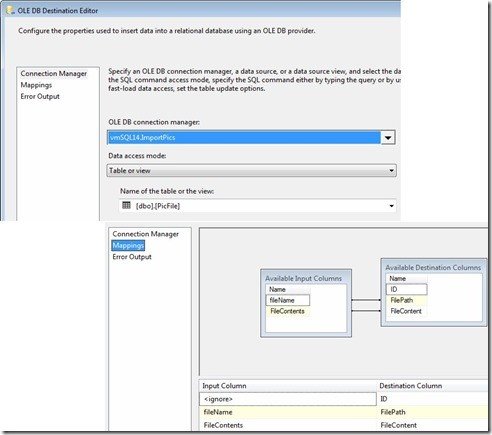Select ID in Available Destination Columns
This screenshot has height=435, width=492.
pyautogui.click(x=406, y=289)
